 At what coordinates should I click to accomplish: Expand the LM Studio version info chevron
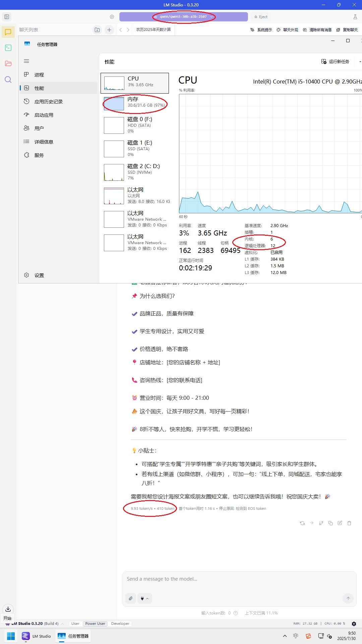point(62,624)
